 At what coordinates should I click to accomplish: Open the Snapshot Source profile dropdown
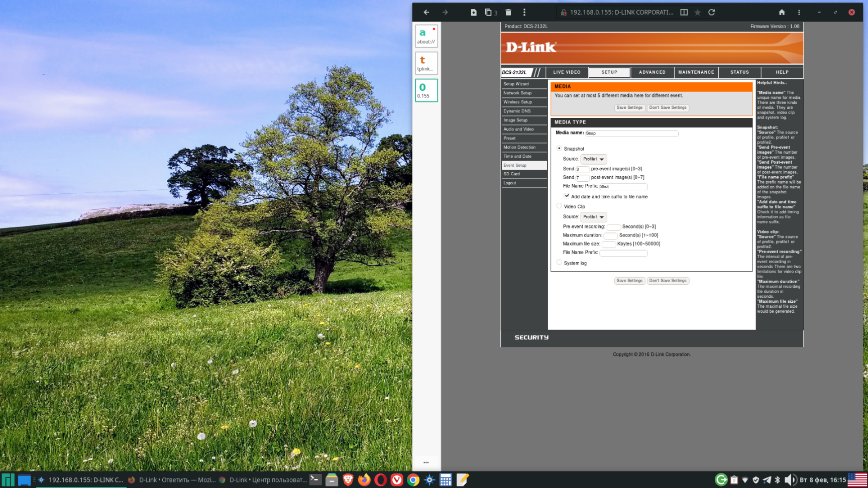(x=594, y=159)
